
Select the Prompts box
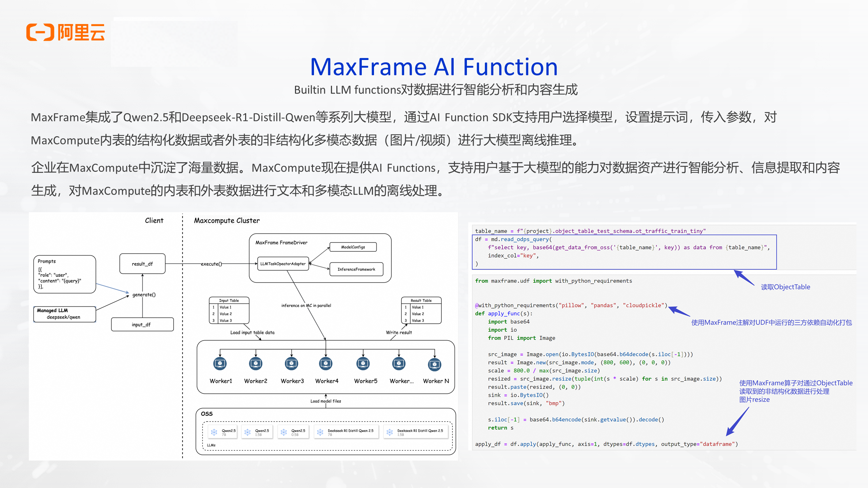[64, 274]
